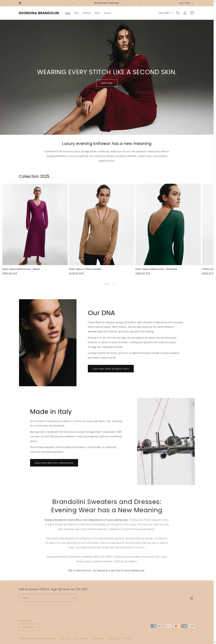Expand Italy | EUR € selector in top bar

pyautogui.click(x=186, y=3)
